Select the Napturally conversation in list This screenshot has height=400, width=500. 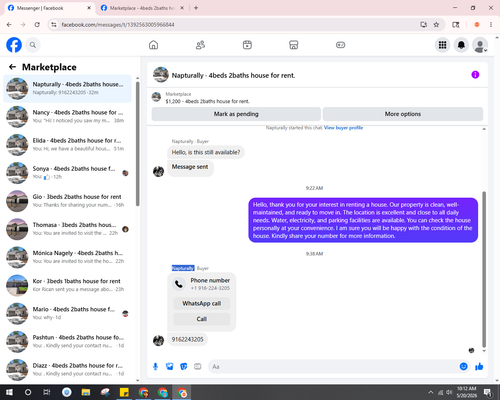[x=67, y=88]
